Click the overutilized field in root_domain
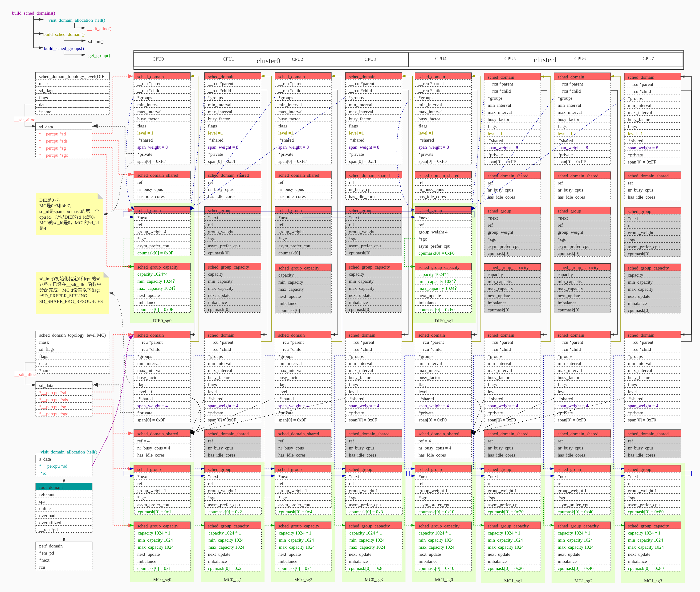This screenshot has height=592, width=700. click(x=50, y=523)
